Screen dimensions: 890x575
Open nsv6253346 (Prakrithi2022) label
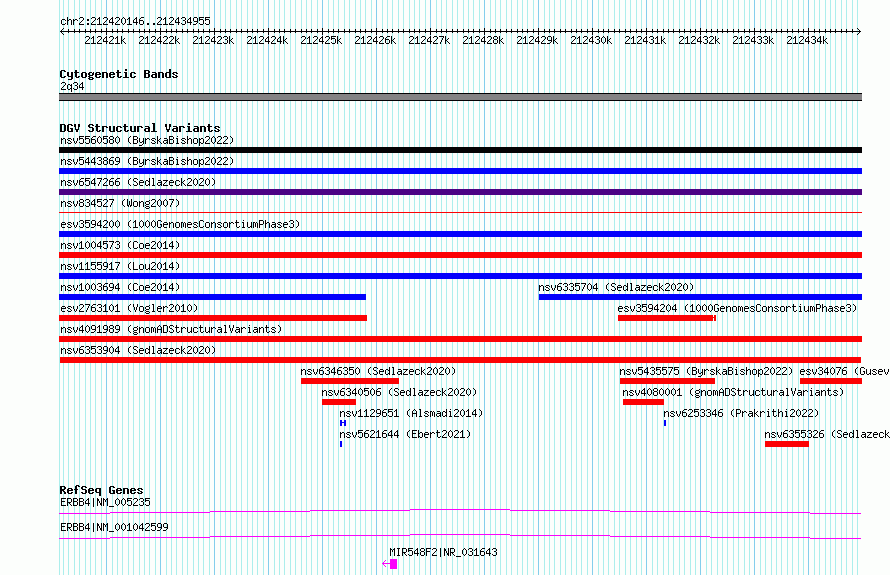tap(741, 413)
